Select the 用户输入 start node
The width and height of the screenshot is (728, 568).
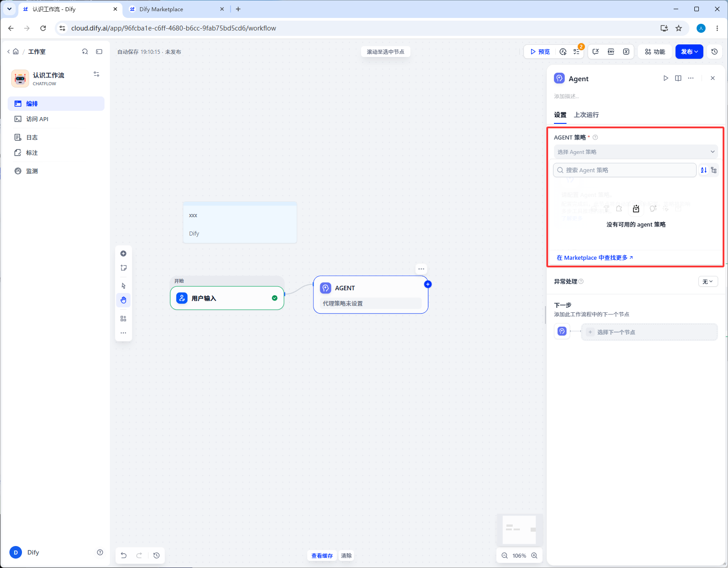coord(227,298)
